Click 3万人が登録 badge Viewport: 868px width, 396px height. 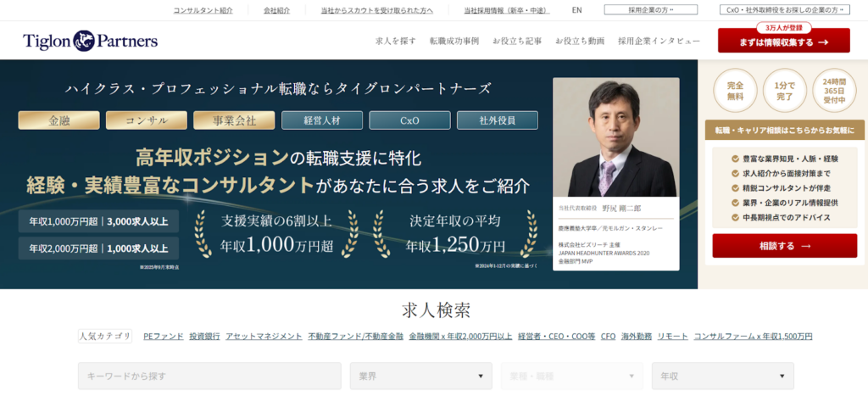[784, 27]
